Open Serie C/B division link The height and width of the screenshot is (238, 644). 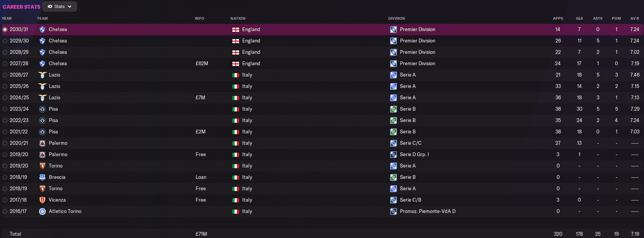411,200
